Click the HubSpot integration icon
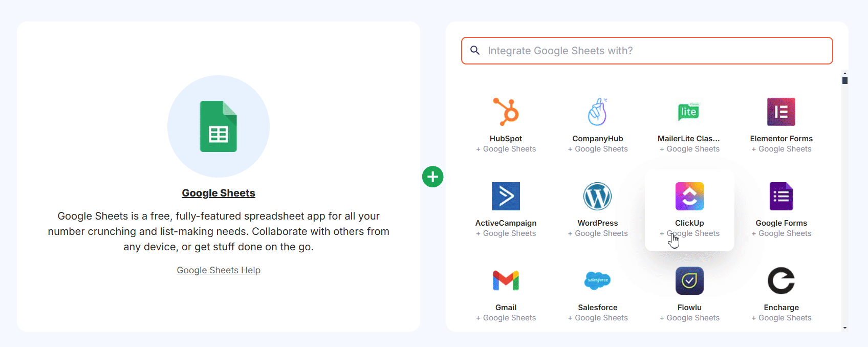 pyautogui.click(x=506, y=112)
